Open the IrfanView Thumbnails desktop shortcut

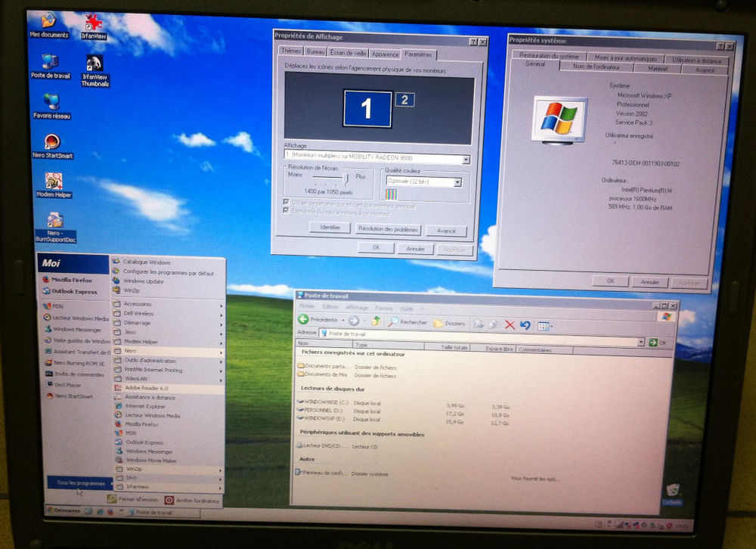coord(95,71)
